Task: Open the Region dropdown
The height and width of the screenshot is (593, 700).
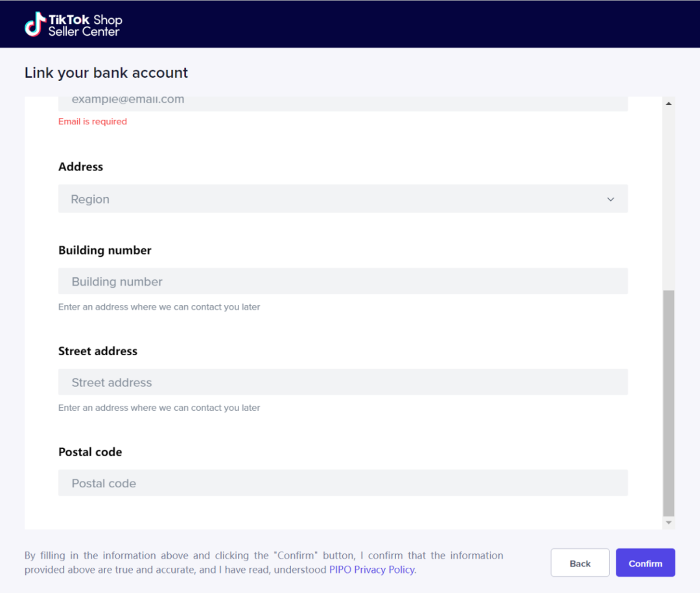Action: click(x=343, y=199)
